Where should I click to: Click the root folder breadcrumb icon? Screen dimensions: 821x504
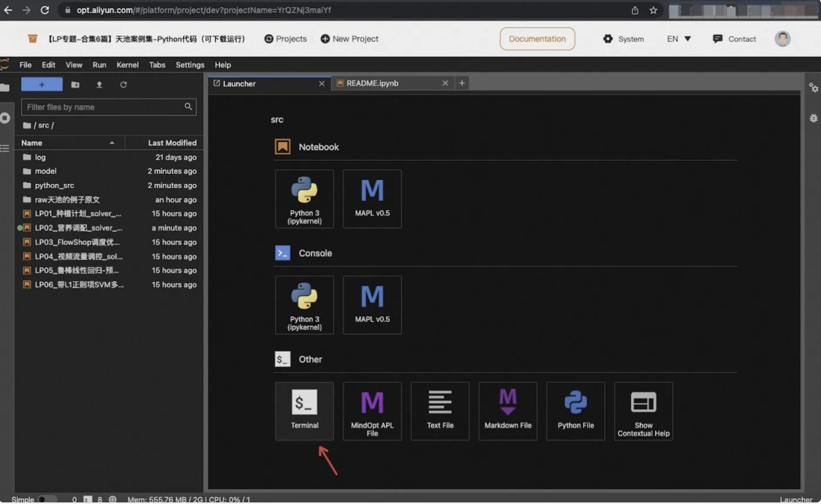click(26, 125)
